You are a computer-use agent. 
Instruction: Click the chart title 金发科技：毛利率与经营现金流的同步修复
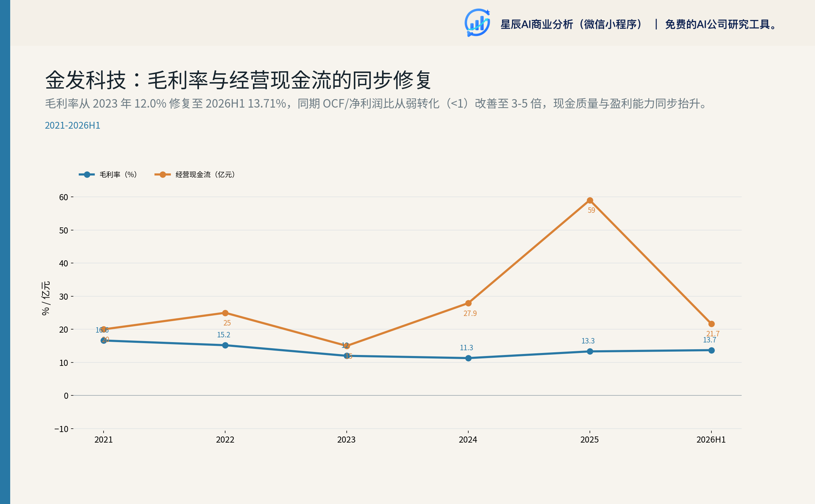click(238, 80)
